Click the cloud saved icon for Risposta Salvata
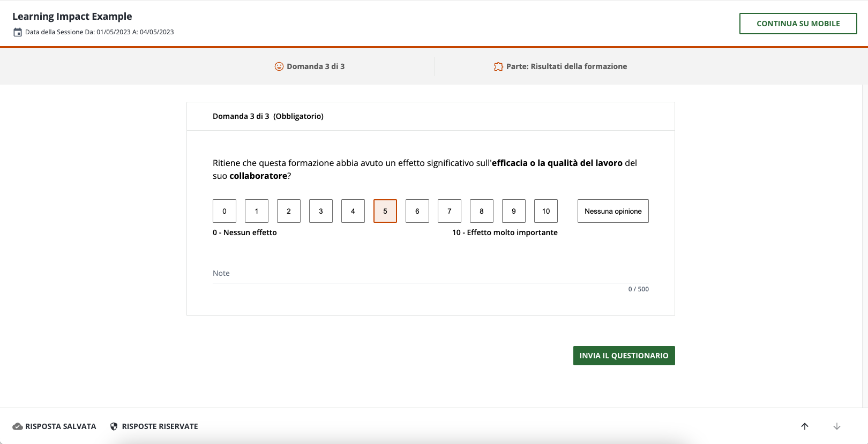The height and width of the screenshot is (444, 868). click(x=18, y=426)
